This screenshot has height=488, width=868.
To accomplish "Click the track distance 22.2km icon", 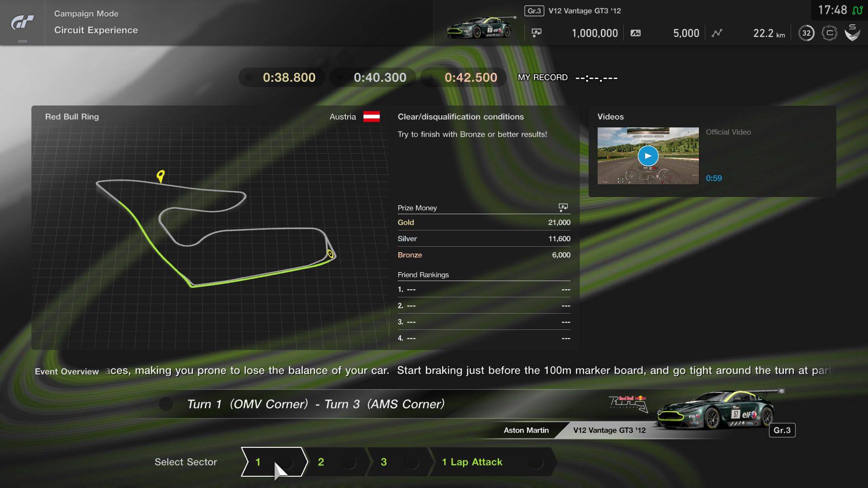I will (x=718, y=33).
